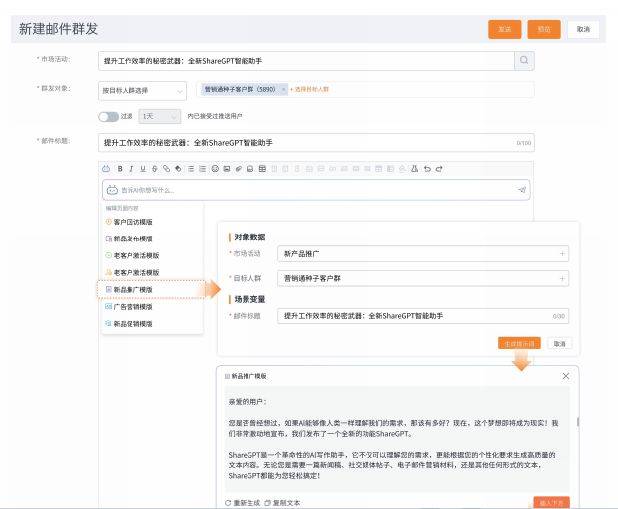Click the robot icon in AI prompt box
This screenshot has width=618, height=509.
(x=112, y=190)
